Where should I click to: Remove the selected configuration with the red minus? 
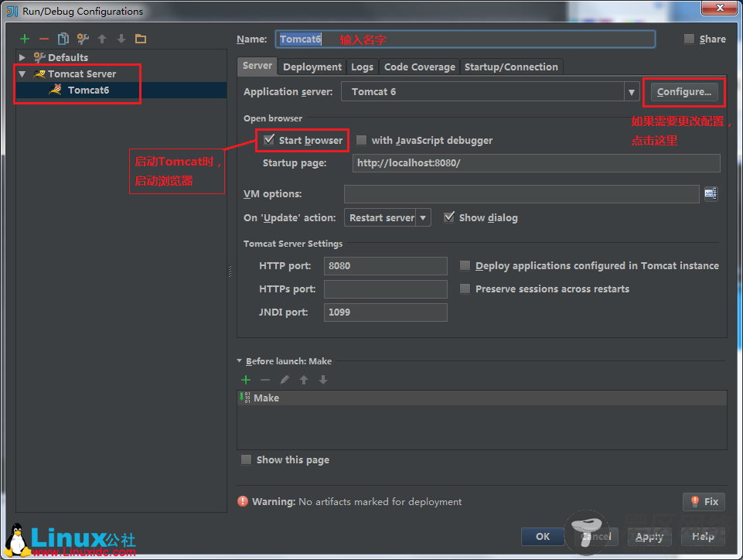44,39
